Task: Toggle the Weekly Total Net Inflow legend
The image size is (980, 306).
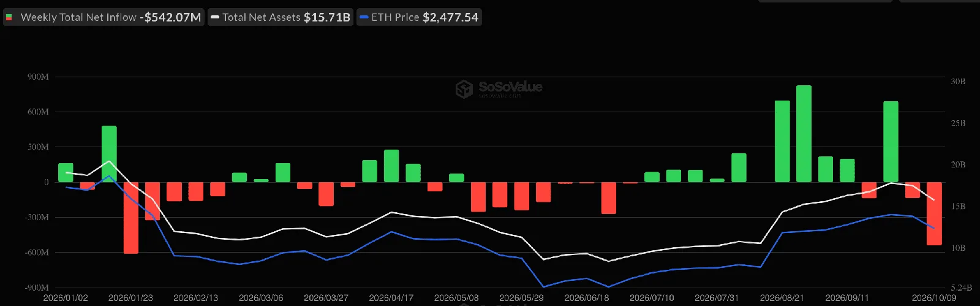Action: click(x=104, y=17)
